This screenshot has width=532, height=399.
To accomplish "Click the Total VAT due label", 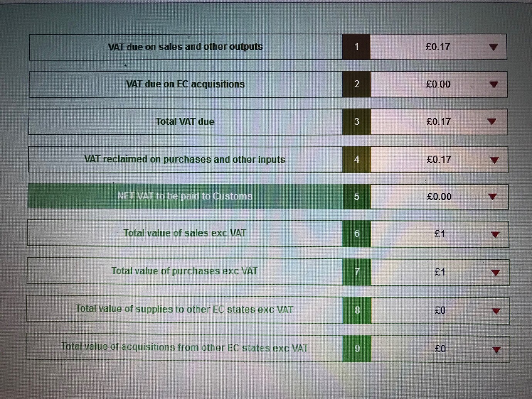I will click(x=185, y=122).
